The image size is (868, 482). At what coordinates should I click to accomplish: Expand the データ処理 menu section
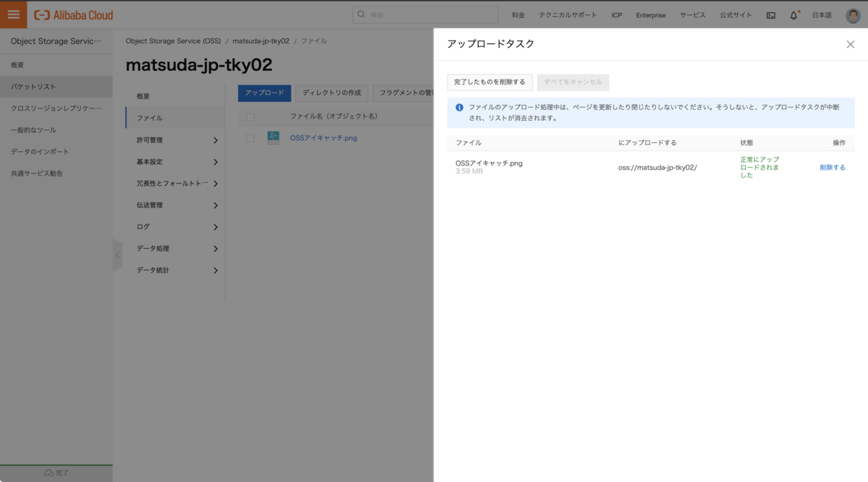point(177,249)
